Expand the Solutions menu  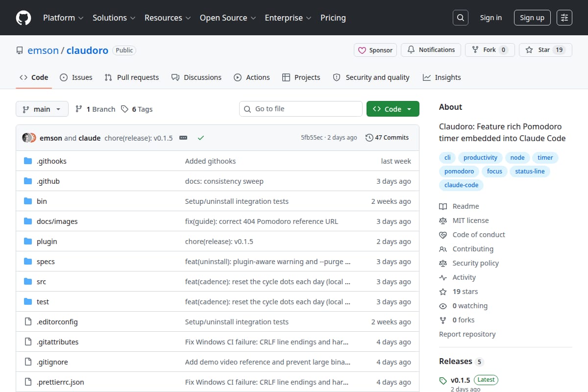[x=114, y=18]
